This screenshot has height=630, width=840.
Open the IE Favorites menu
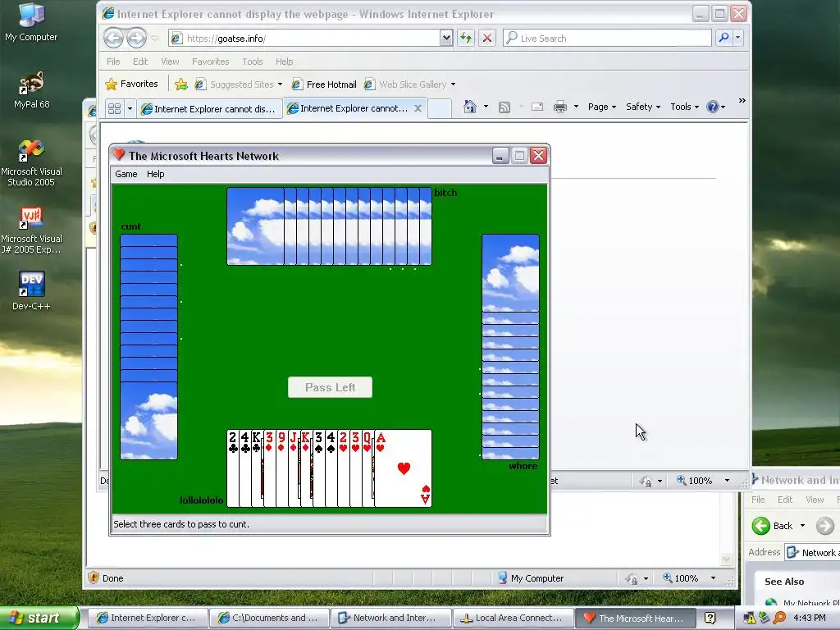click(x=210, y=62)
